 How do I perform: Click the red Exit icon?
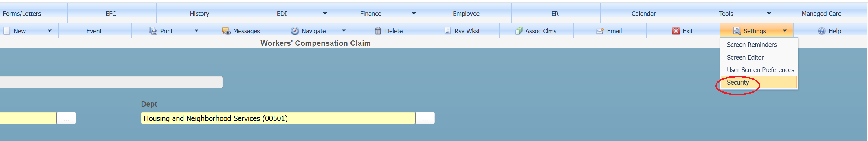coord(676,31)
